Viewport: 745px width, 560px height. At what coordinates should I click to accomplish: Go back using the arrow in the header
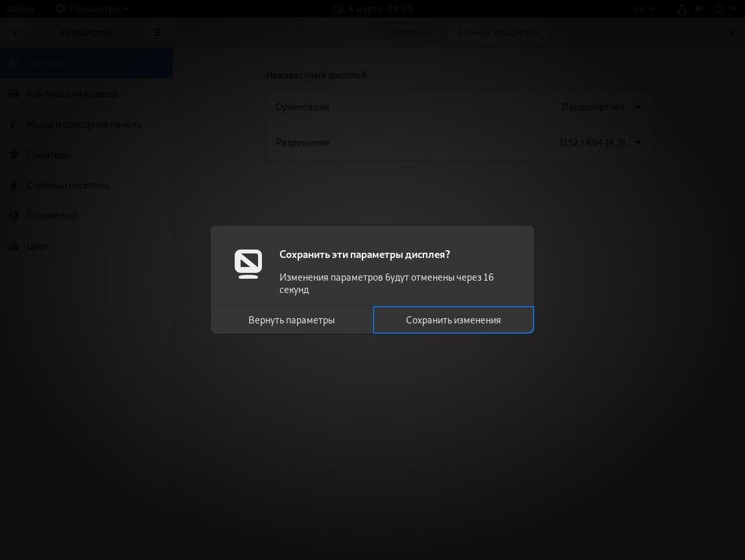coord(15,32)
